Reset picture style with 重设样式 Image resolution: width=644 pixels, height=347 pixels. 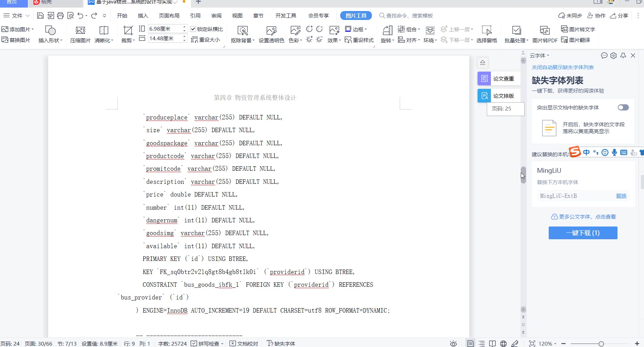coord(359,40)
